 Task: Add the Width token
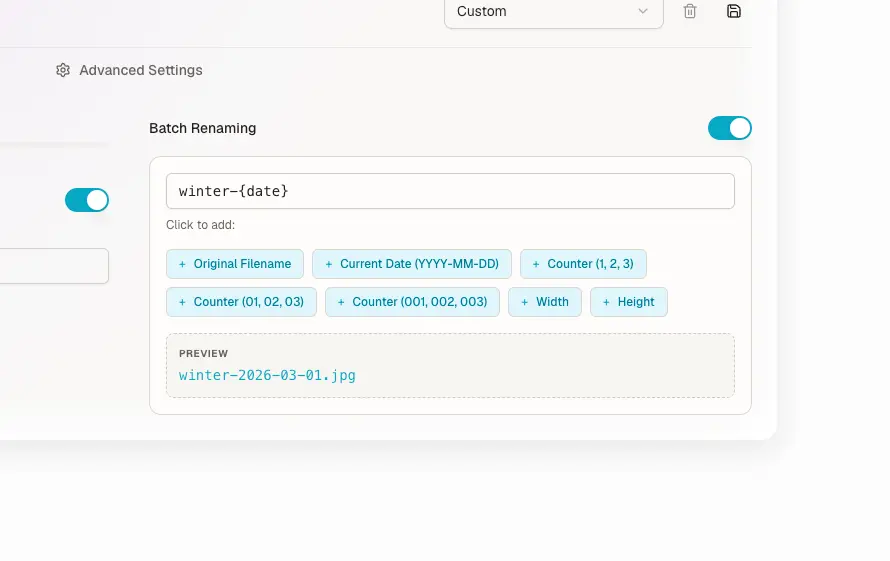tap(544, 302)
